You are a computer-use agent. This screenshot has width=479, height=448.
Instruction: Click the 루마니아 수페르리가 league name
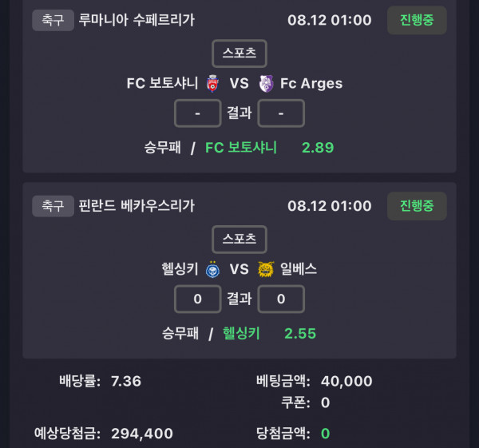(137, 20)
